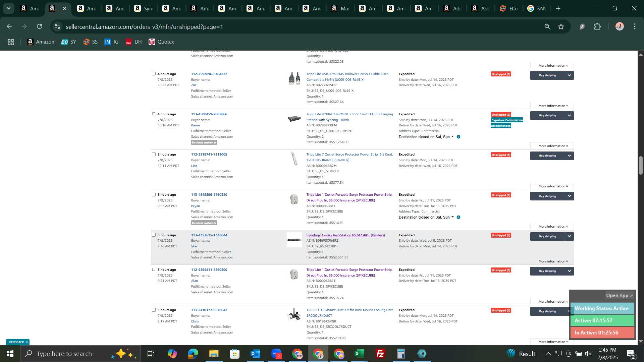The image size is (644, 362).
Task: Open the Chrome profile avatar
Action: pyautogui.click(x=620, y=26)
